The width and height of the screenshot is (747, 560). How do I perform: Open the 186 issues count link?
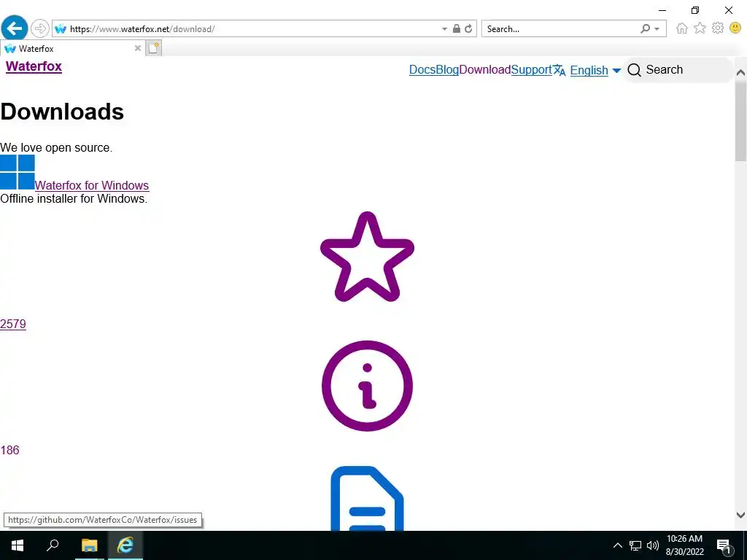point(9,451)
